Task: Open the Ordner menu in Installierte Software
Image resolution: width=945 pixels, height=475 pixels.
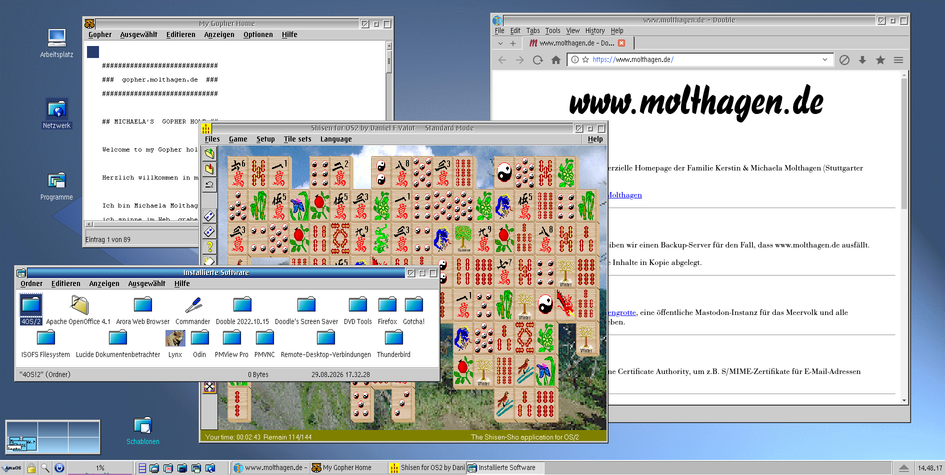Action: pyautogui.click(x=31, y=283)
